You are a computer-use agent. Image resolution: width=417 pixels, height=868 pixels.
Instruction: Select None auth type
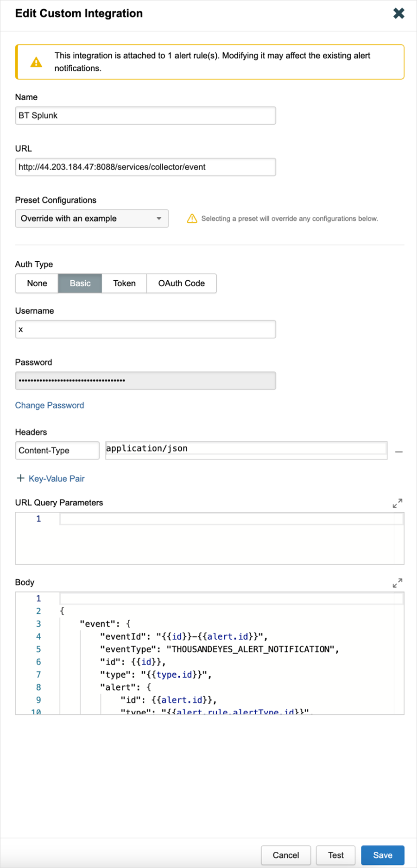pos(37,283)
